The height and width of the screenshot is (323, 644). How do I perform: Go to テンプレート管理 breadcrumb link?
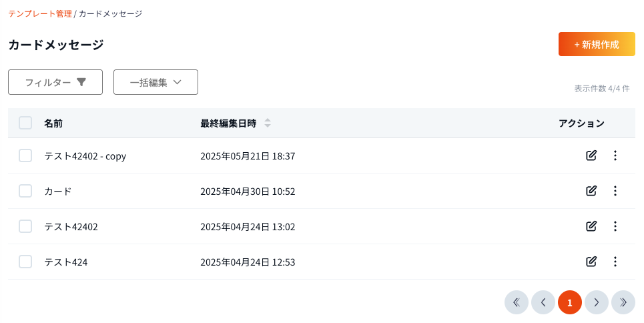coord(40,13)
